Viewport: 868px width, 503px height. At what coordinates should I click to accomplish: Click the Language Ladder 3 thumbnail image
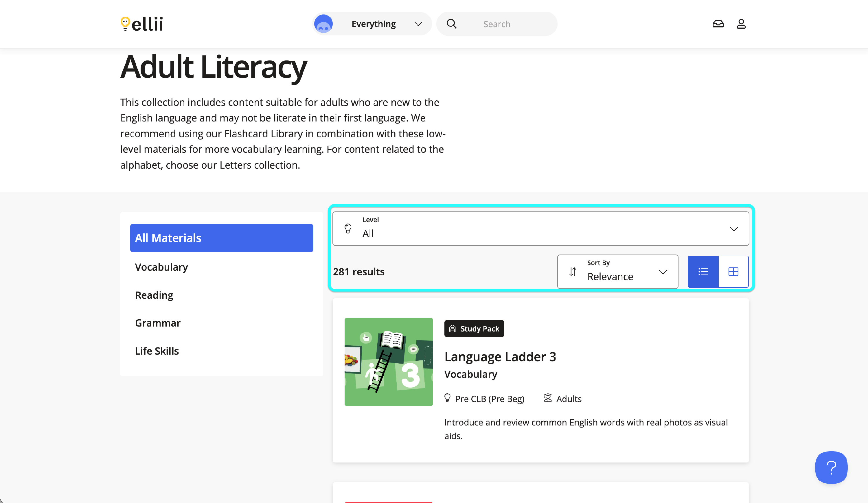pyautogui.click(x=388, y=362)
